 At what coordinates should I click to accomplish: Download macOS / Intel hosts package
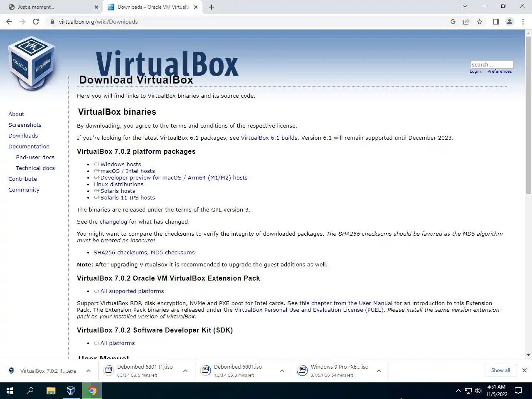128,171
